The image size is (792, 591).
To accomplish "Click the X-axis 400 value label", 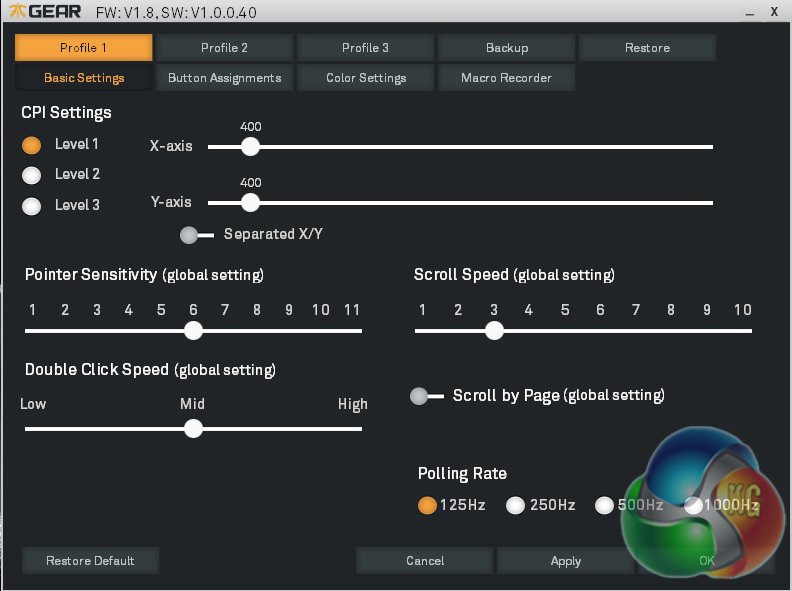I will click(x=251, y=126).
